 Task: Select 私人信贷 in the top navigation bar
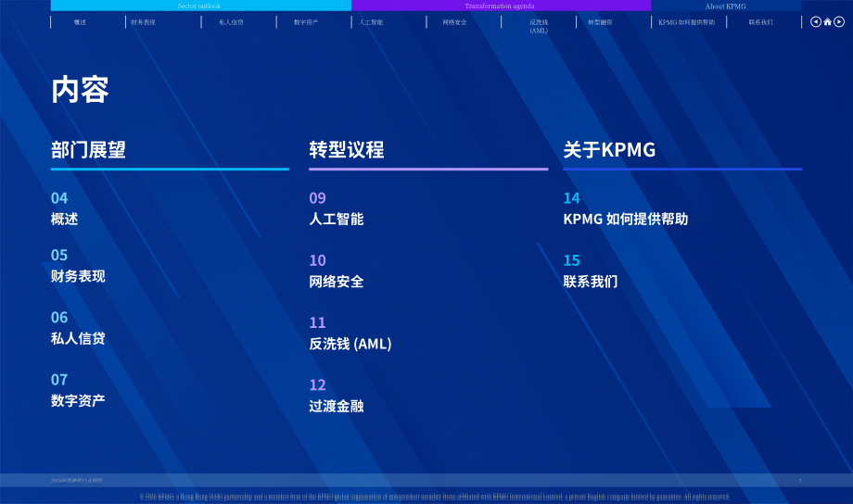coord(231,22)
